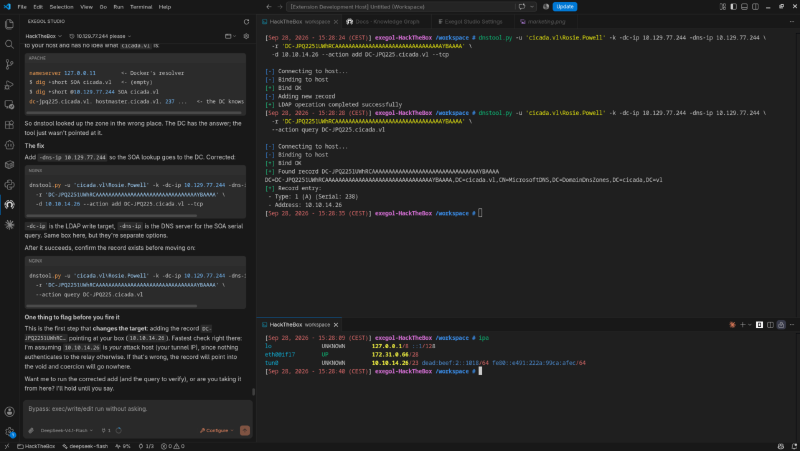
Task: Toggle terminal lock icon
Action: (x=781, y=324)
